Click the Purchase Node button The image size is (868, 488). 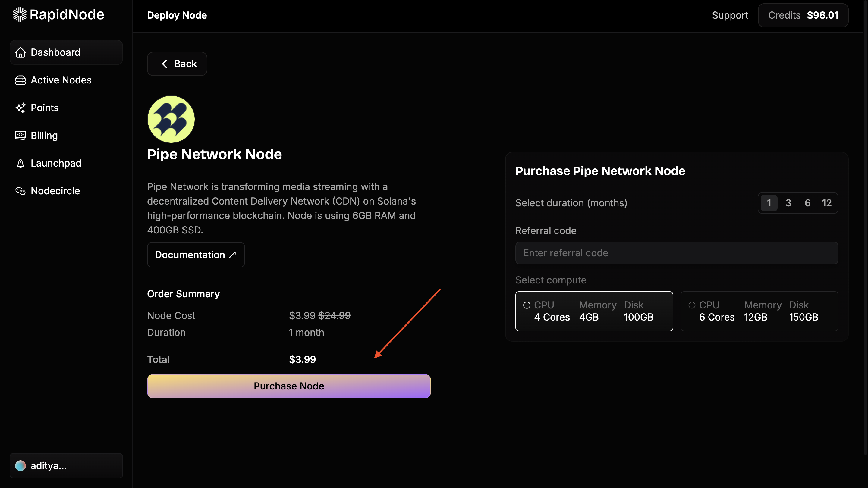click(x=289, y=386)
